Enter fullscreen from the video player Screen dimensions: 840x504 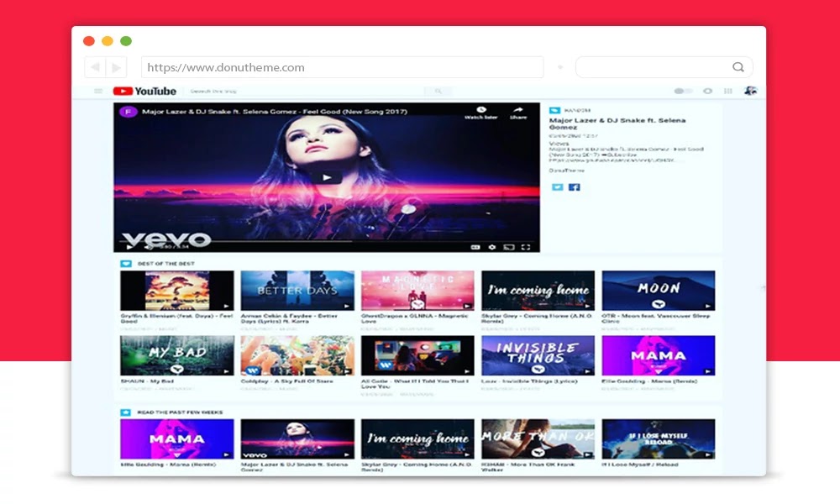pyautogui.click(x=526, y=247)
